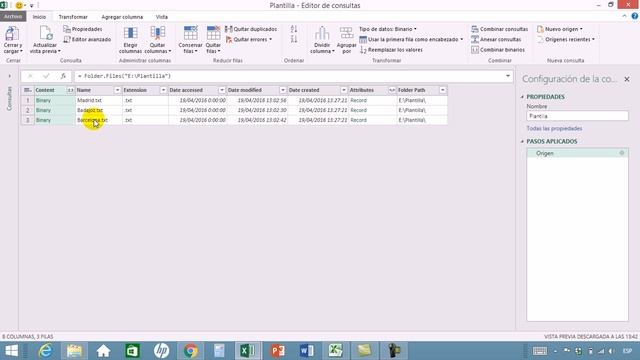The image size is (640, 360).
Task: Collapse the ribbon with the chevron
Action: tap(624, 16)
